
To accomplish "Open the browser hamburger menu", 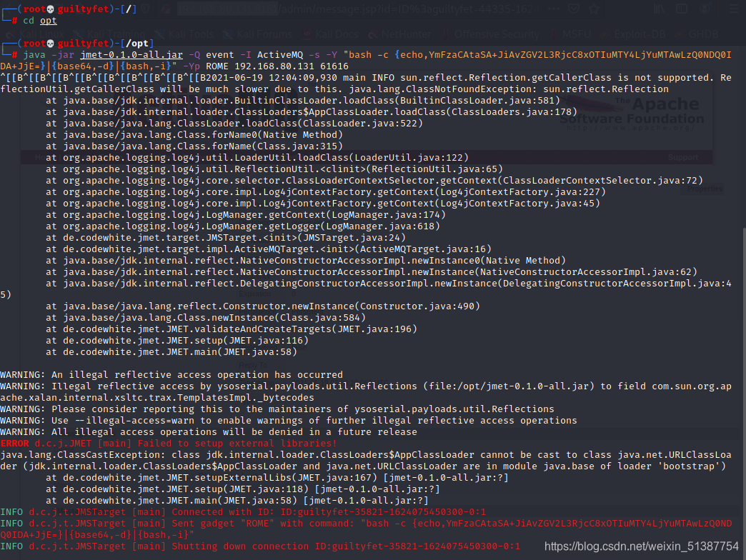I will (734, 9).
